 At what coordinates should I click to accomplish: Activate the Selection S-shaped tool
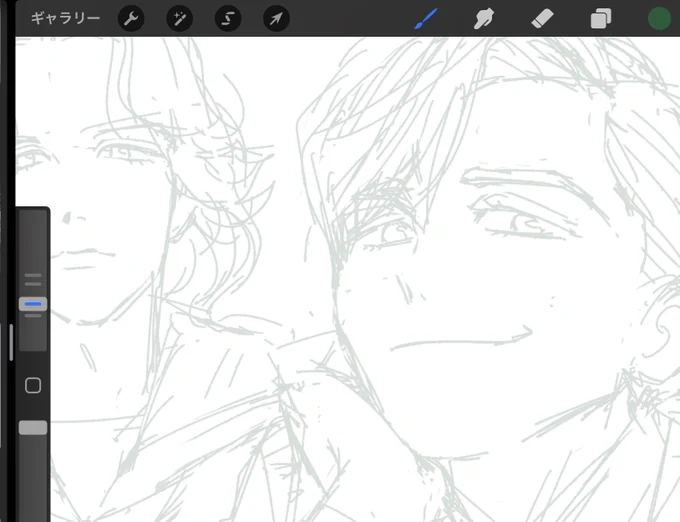coord(228,19)
